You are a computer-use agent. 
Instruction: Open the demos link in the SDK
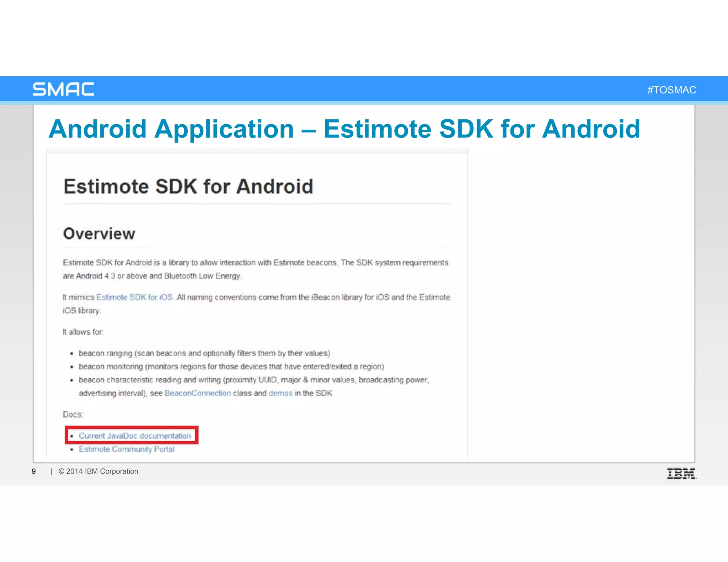[280, 393]
